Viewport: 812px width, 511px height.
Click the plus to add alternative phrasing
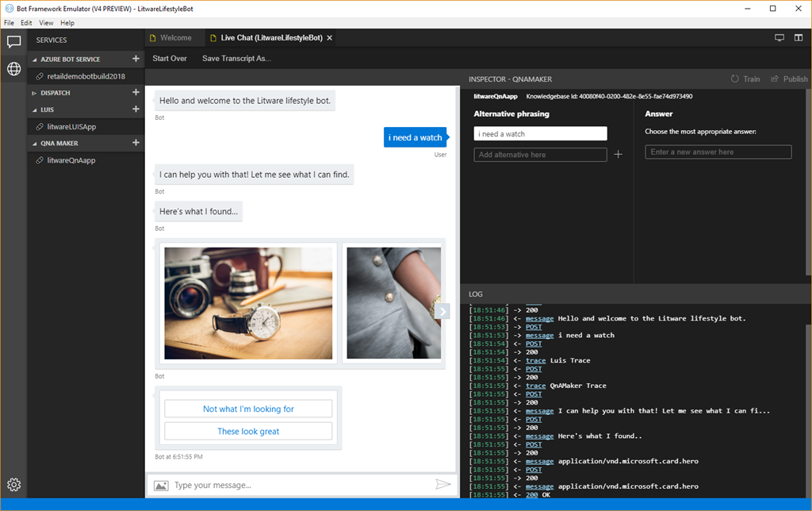pos(619,155)
